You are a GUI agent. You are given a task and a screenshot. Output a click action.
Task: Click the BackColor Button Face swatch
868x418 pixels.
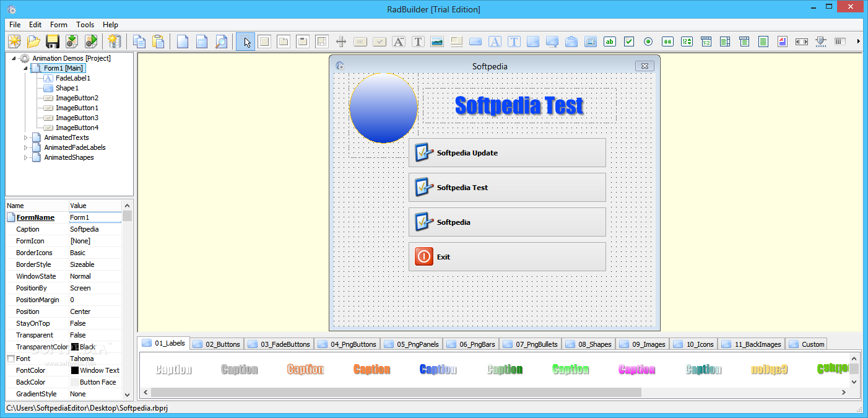(x=74, y=382)
